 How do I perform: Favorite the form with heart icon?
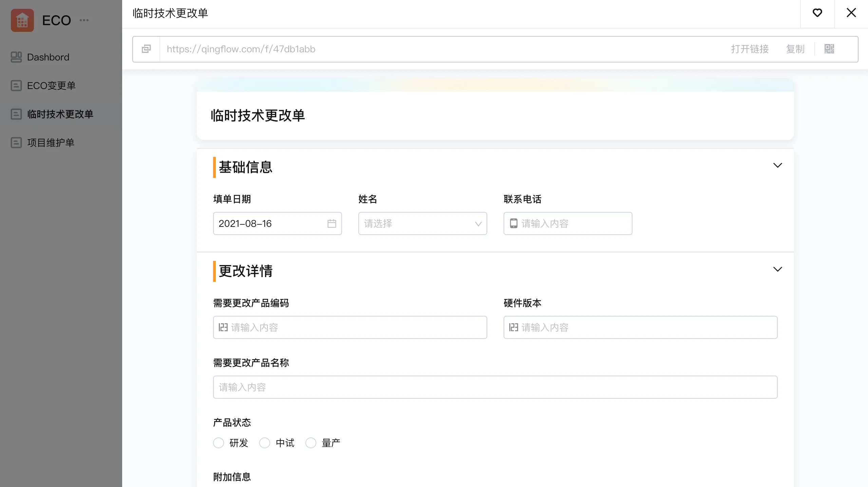point(817,13)
